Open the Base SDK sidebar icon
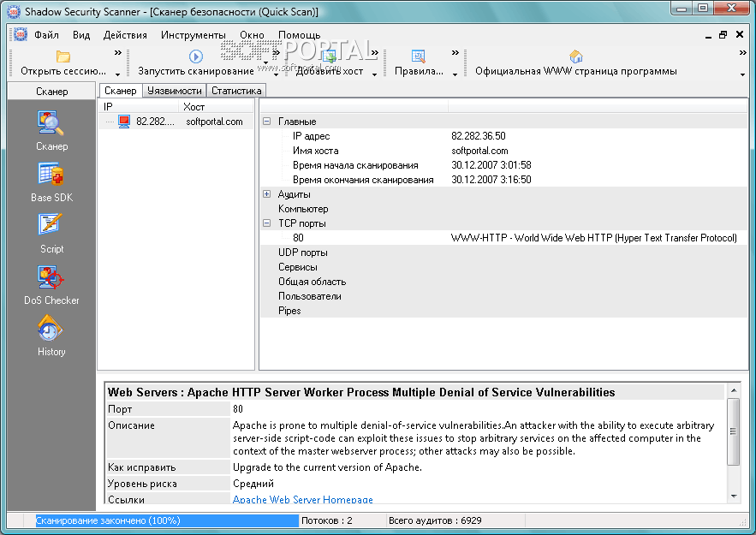This screenshot has width=756, height=535. [51, 174]
